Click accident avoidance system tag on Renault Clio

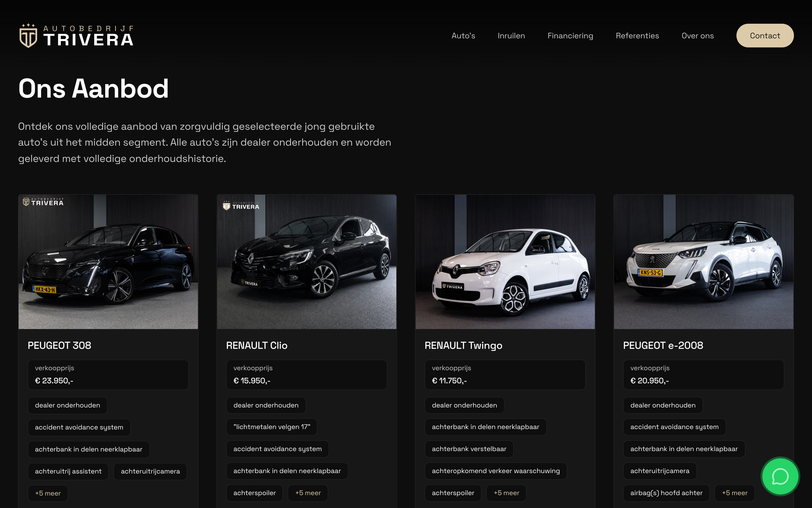(277, 449)
